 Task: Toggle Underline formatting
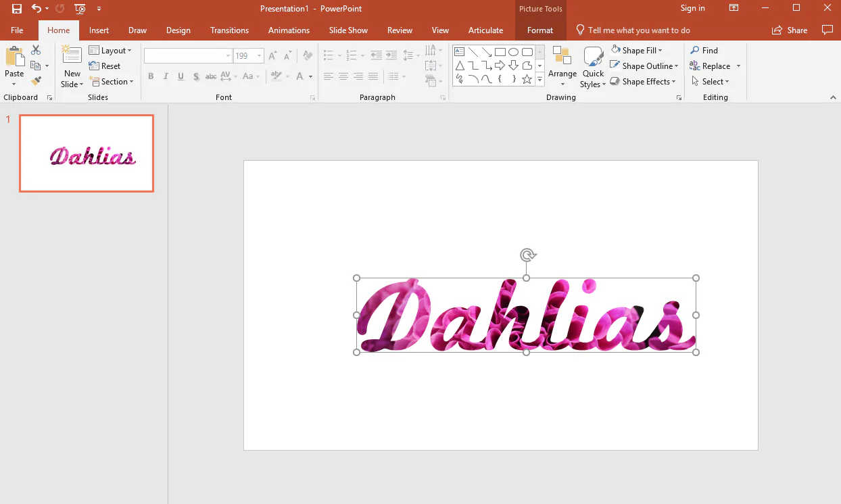(x=181, y=76)
